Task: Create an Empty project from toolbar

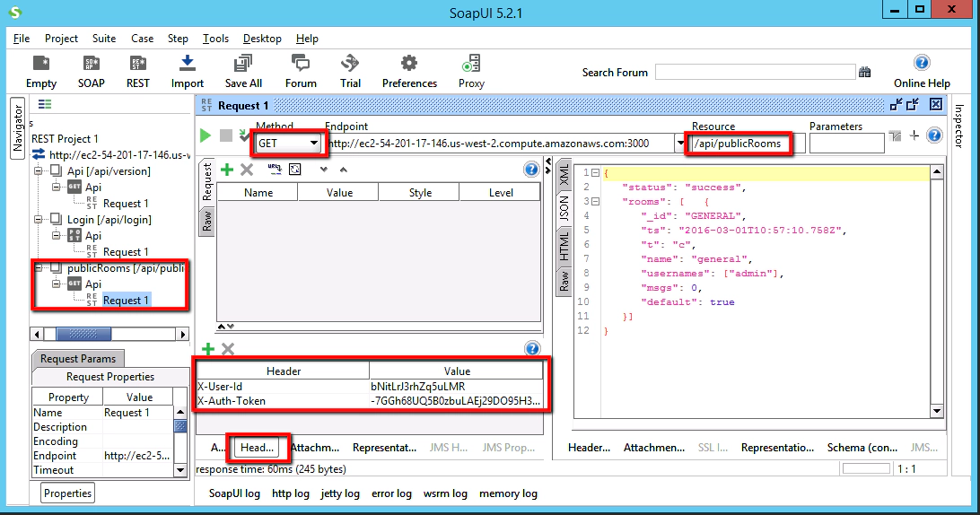Action: click(x=41, y=72)
